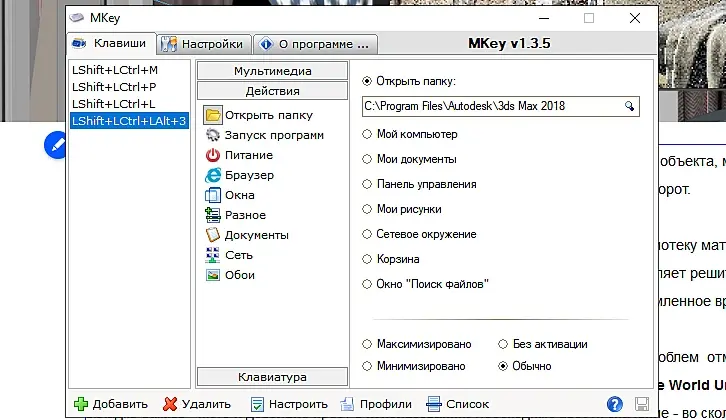Select the 'Мой компьютер' radio button

pyautogui.click(x=367, y=133)
